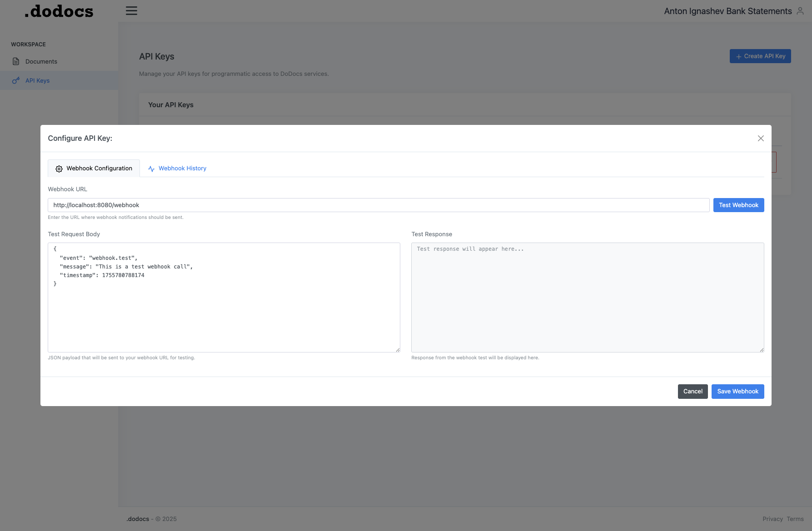The height and width of the screenshot is (531, 812).
Task: Switch to the Webhook History tab
Action: pyautogui.click(x=182, y=168)
